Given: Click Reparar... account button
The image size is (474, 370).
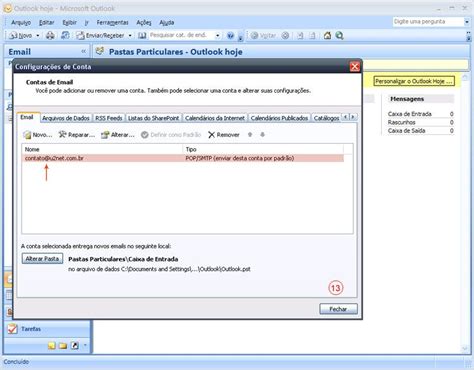Looking at the screenshot, I should 77,135.
